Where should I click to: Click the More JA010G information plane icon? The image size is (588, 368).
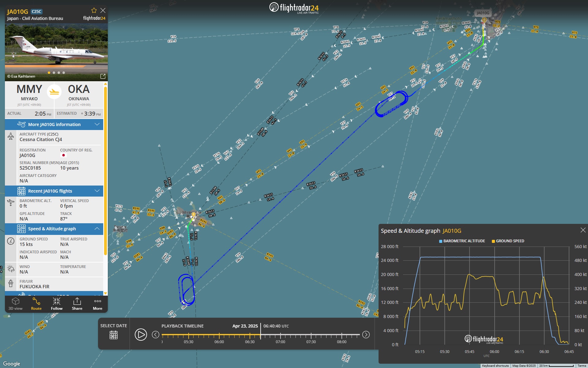(x=21, y=124)
